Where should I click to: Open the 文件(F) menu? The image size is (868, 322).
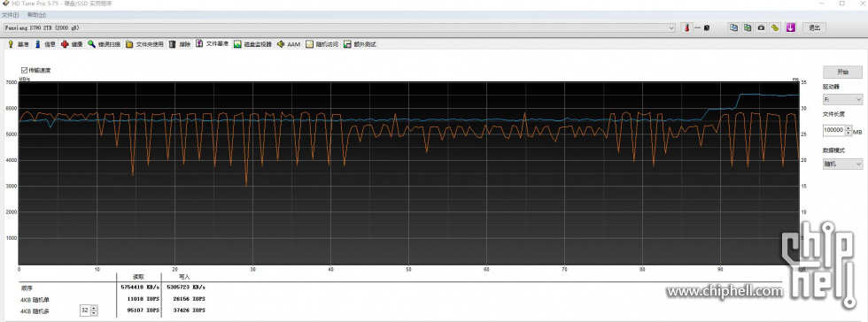(10, 15)
